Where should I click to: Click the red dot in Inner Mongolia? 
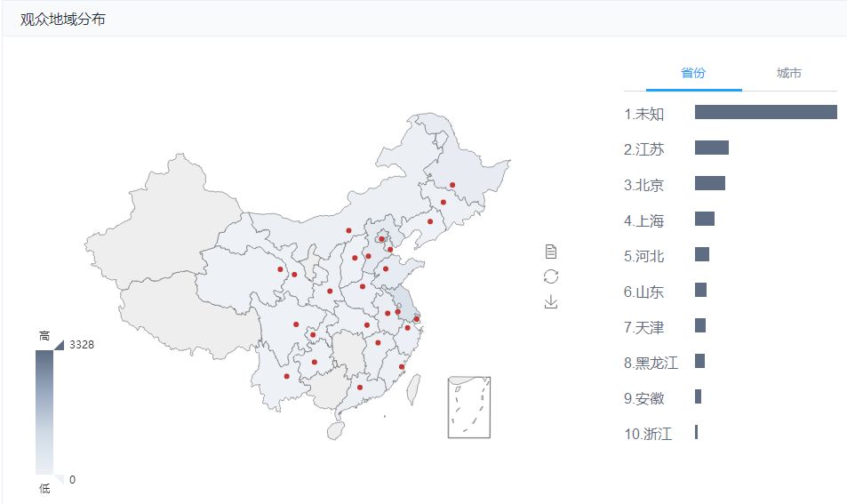(349, 230)
